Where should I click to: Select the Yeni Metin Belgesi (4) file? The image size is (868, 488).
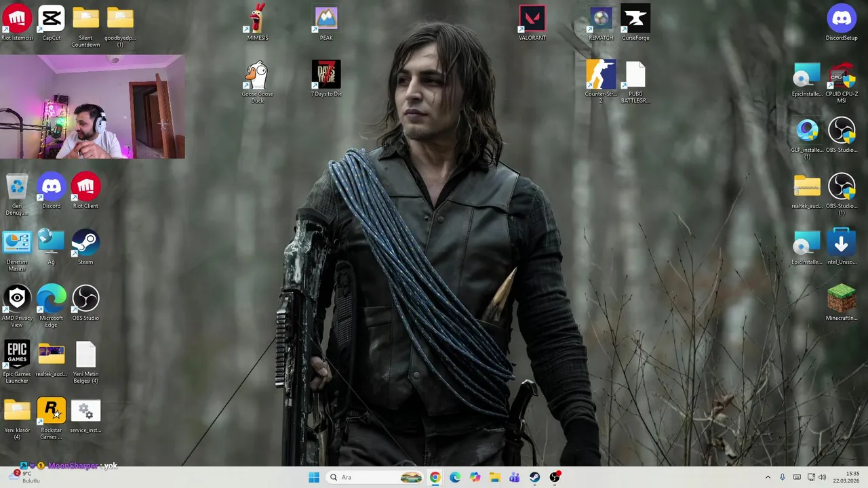[x=85, y=363]
